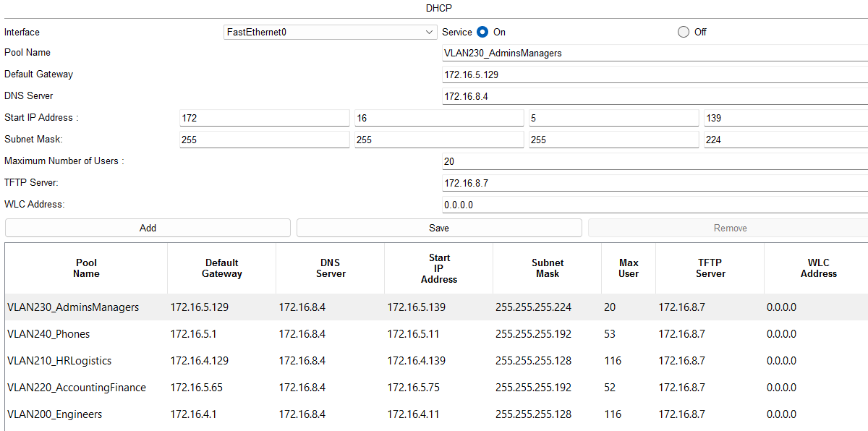
Task: Click max user cell 20 in table
Action: click(629, 307)
